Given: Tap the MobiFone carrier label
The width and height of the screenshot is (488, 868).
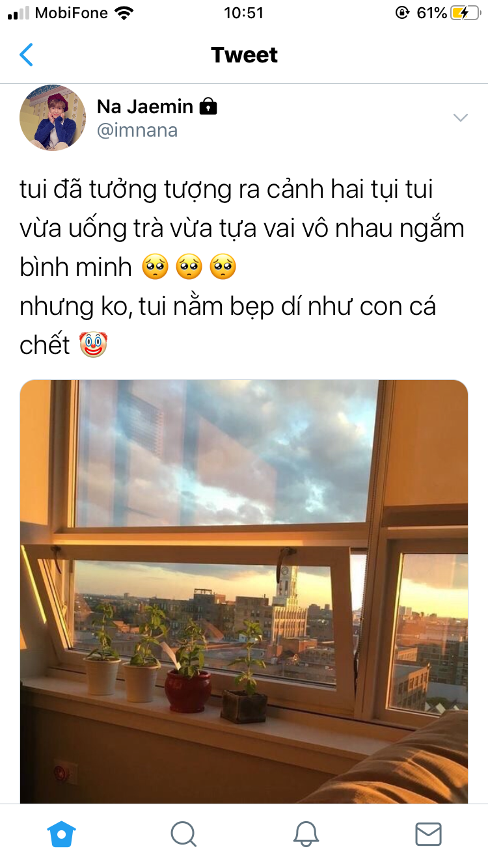Looking at the screenshot, I should pyautogui.click(x=71, y=13).
